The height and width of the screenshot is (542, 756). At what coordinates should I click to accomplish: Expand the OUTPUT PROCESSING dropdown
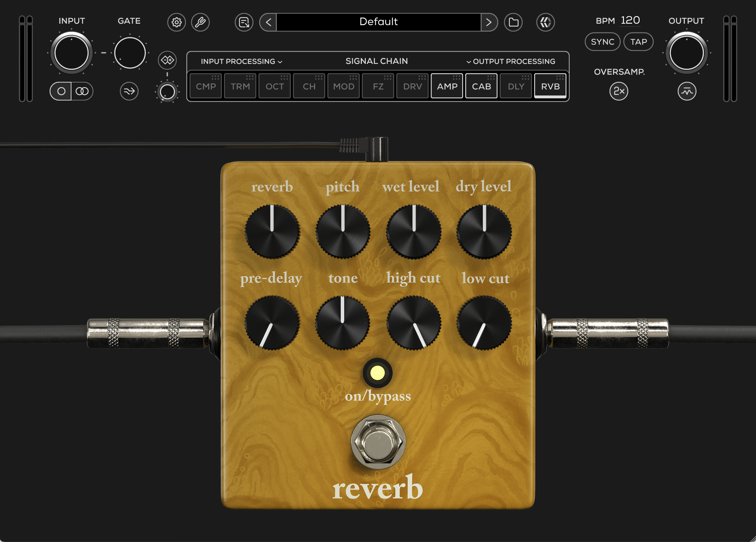(510, 61)
